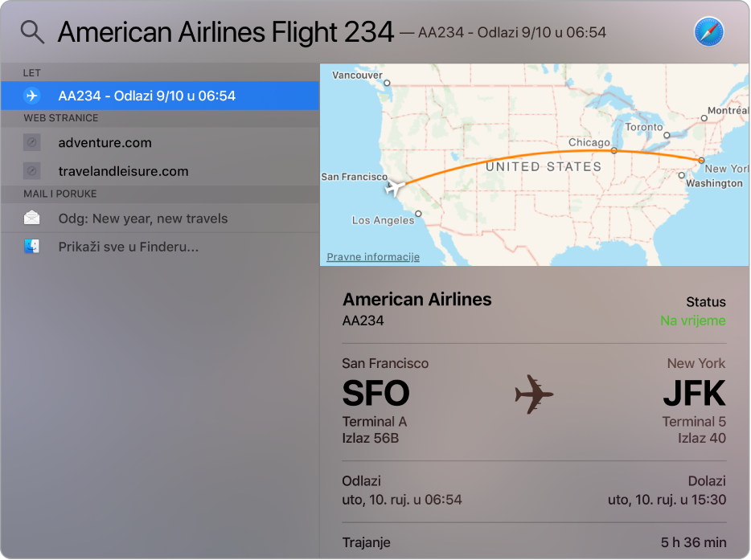Click the travelandleisure.com website icon
Image resolution: width=751 pixels, height=560 pixels.
pyautogui.click(x=32, y=171)
